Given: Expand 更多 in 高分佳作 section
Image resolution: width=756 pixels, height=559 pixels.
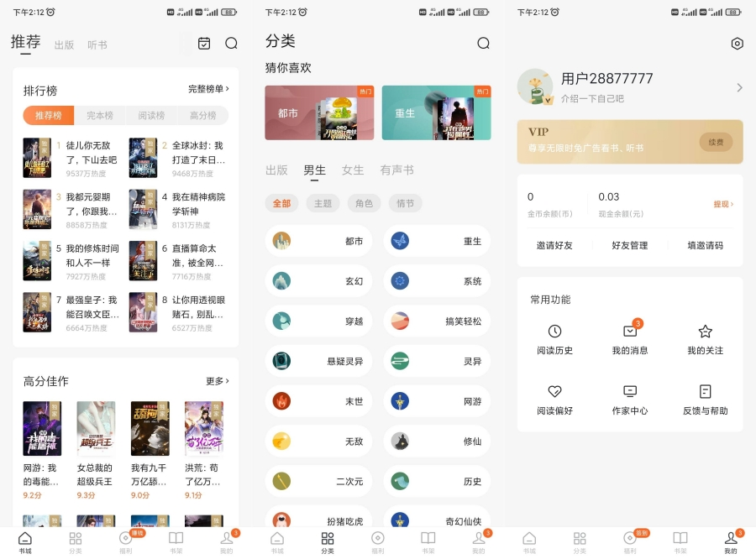Looking at the screenshot, I should (x=218, y=381).
